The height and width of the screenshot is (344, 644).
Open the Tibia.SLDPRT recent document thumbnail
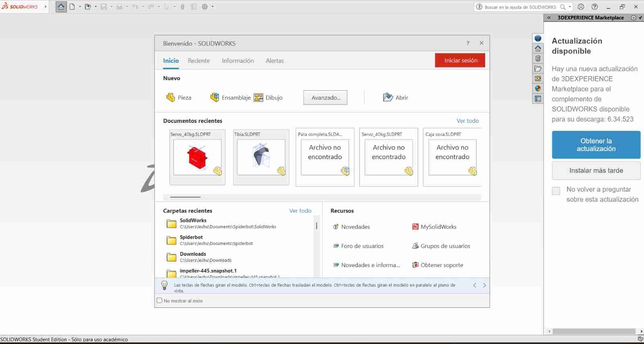[x=261, y=157]
